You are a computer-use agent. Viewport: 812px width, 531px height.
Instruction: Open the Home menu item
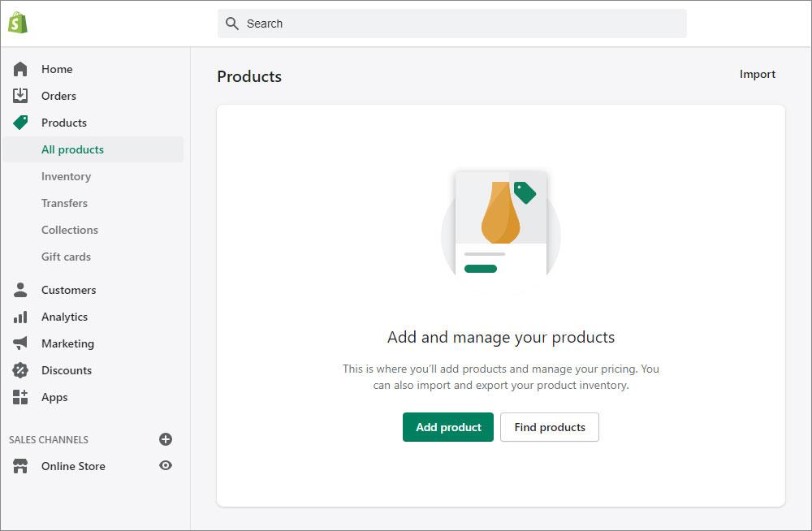pos(57,69)
